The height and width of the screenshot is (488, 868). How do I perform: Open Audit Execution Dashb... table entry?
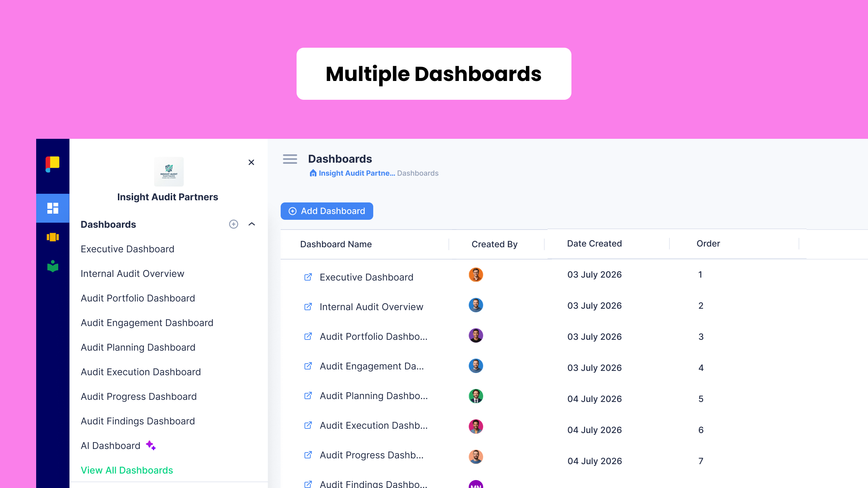coord(374,425)
